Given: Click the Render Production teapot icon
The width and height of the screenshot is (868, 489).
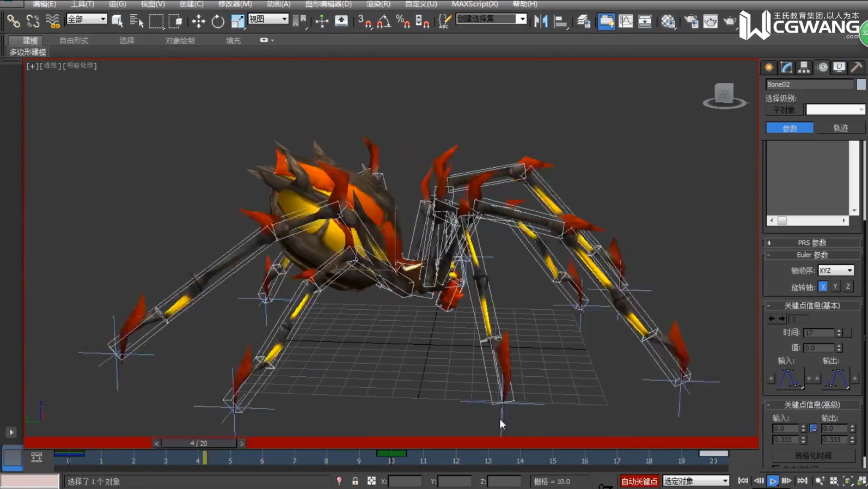Looking at the screenshot, I should (x=730, y=21).
